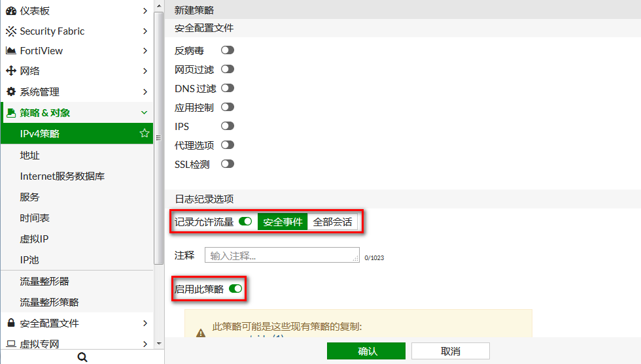Click the system management gear icon

click(x=11, y=92)
